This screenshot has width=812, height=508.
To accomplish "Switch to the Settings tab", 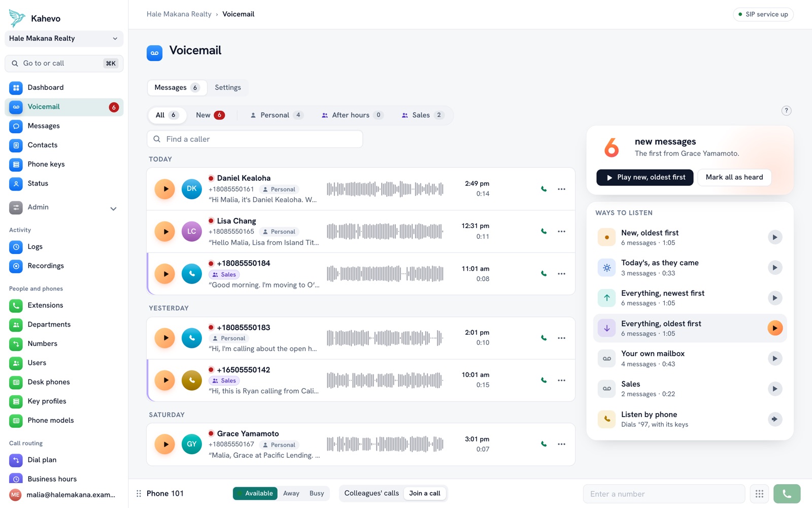I will 228,87.
